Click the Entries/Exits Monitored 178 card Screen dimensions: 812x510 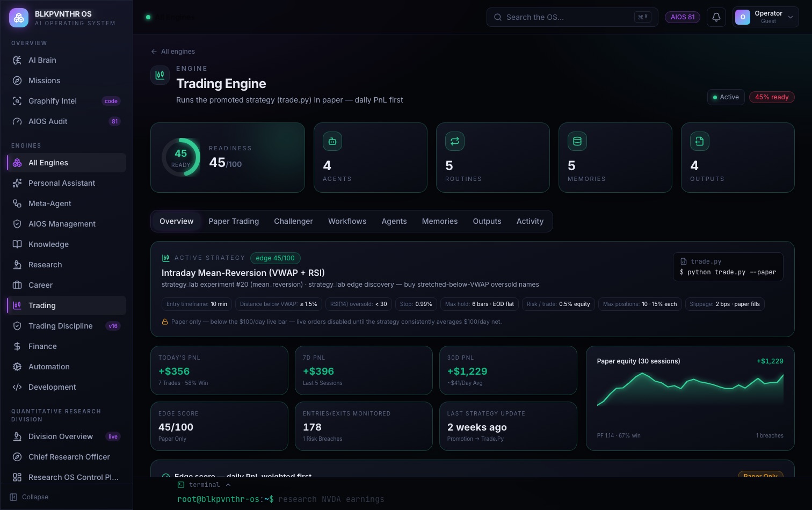(x=364, y=426)
